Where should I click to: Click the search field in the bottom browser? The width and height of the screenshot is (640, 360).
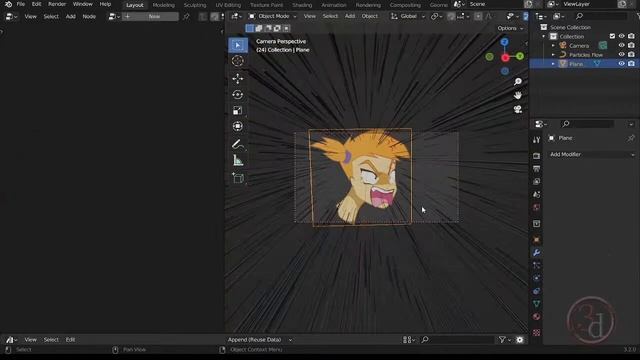tap(458, 340)
